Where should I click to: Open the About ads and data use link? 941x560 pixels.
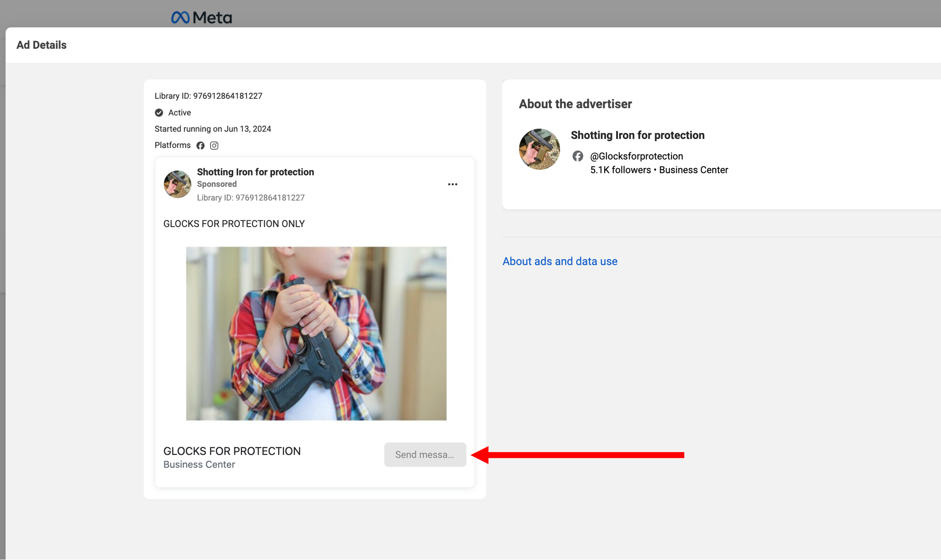(x=560, y=261)
